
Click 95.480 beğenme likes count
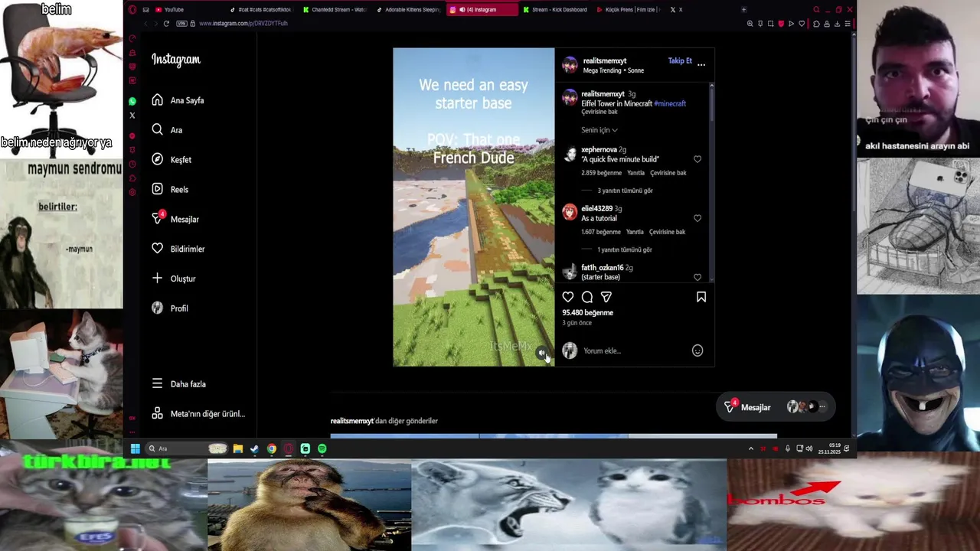[x=588, y=312]
